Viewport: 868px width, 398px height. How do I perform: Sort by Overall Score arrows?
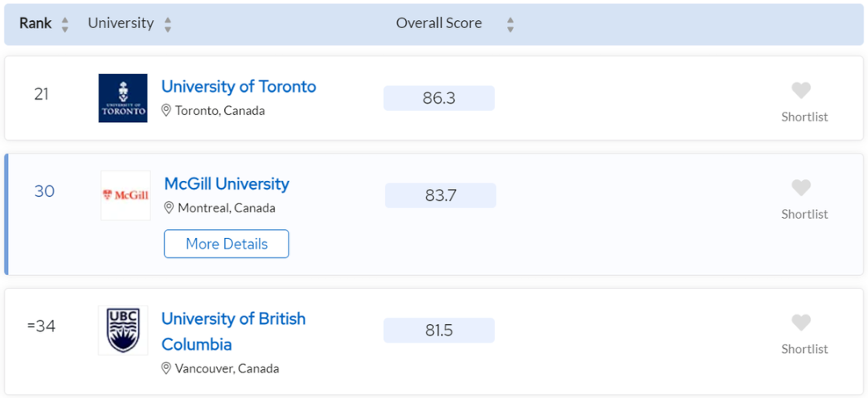510,24
